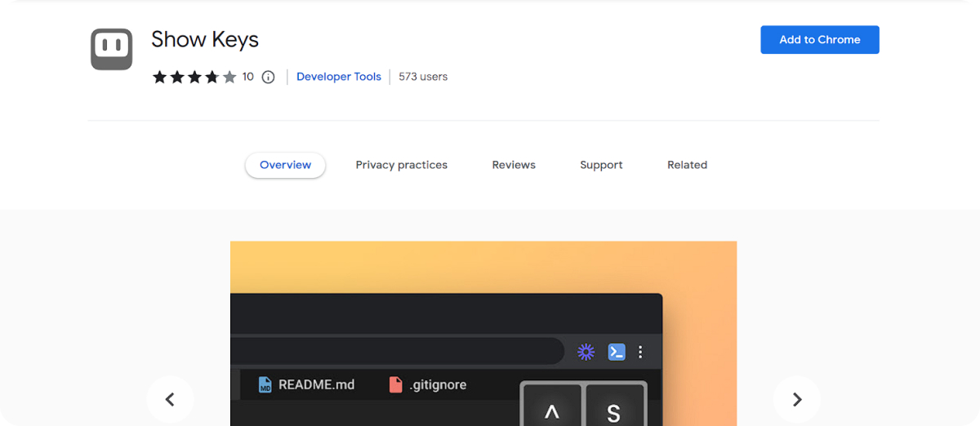Viewport: 980px width, 426px height.
Task: Click the blue terminal extension icon in screenshot
Action: click(x=617, y=352)
